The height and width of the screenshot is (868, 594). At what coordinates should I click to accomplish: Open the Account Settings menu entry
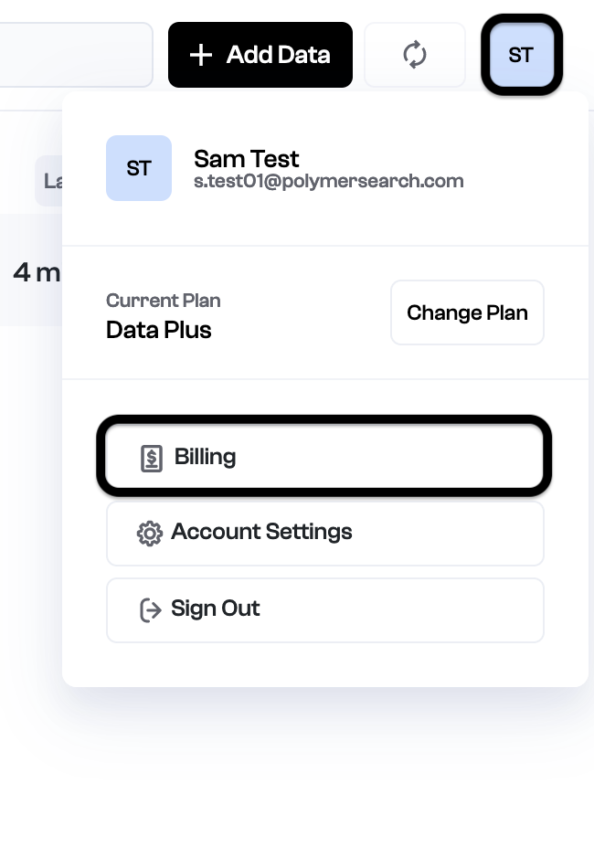[325, 534]
